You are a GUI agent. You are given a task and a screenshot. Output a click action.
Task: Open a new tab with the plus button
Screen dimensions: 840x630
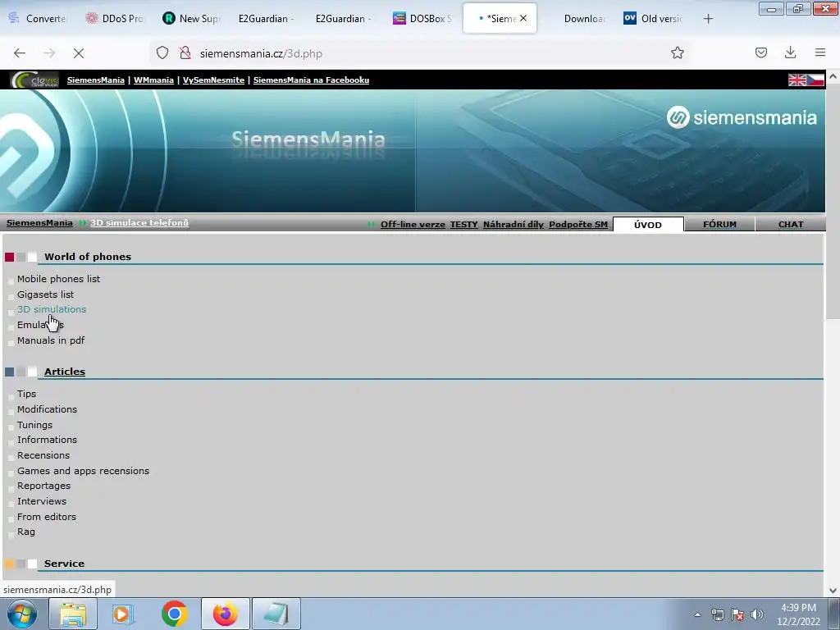(708, 19)
